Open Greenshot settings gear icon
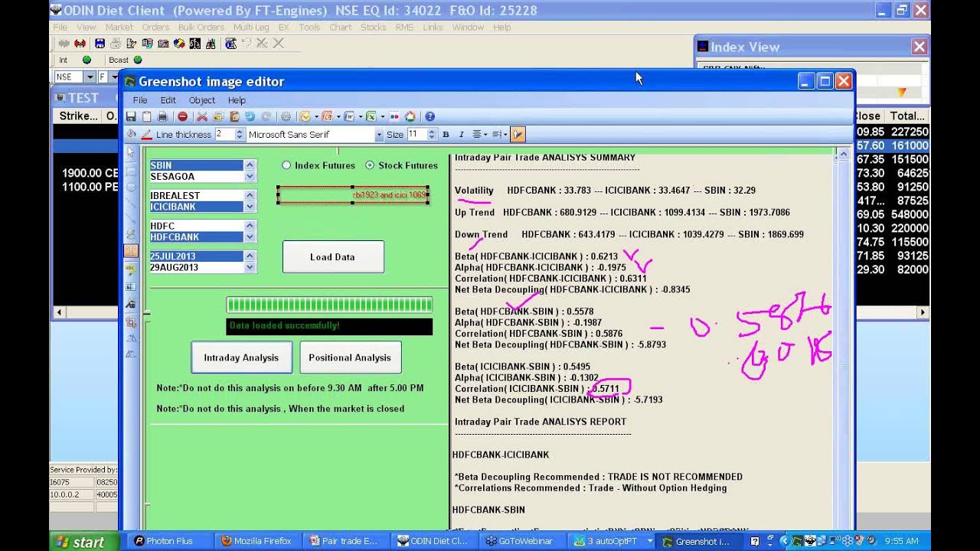This screenshot has width=980, height=551. [286, 116]
